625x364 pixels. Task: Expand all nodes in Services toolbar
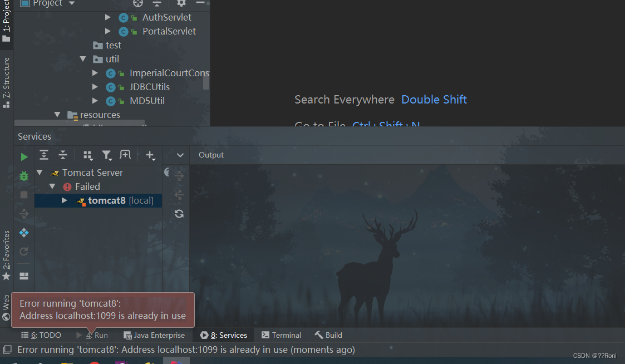point(44,155)
